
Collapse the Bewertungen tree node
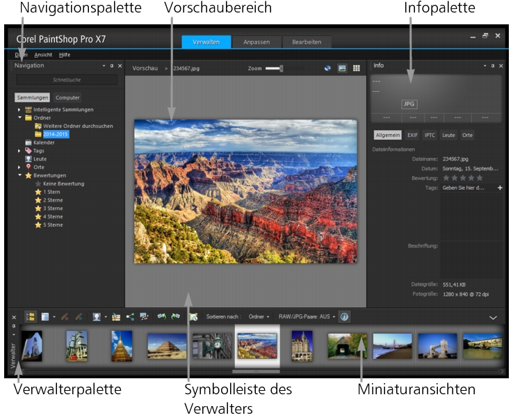(x=19, y=175)
